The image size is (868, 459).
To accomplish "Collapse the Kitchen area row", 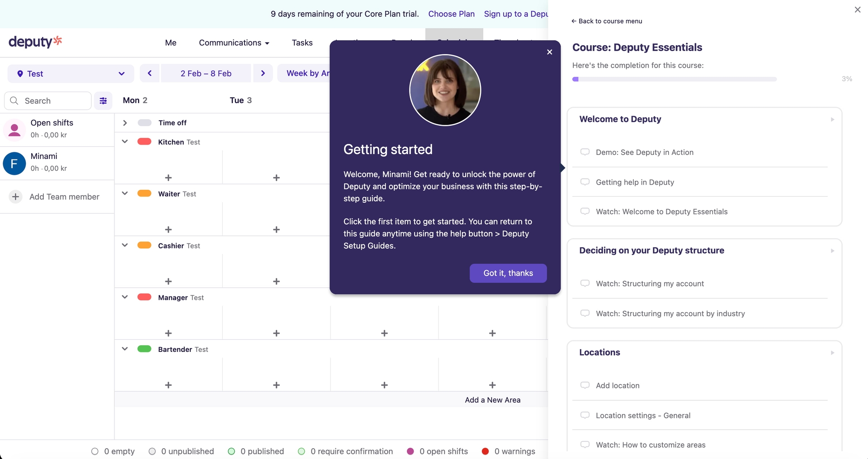I will (125, 141).
